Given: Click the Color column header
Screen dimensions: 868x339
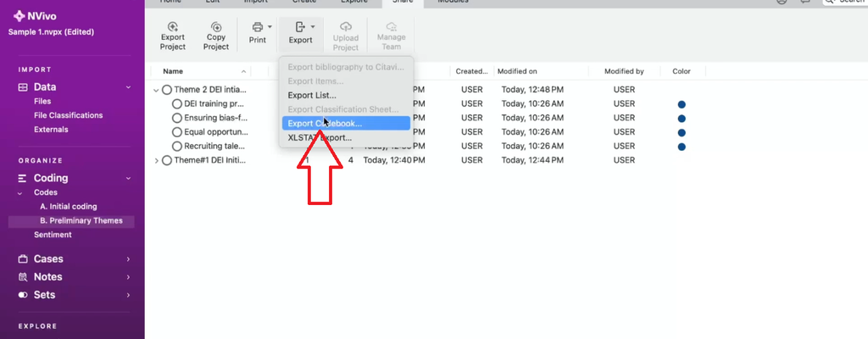Looking at the screenshot, I should click(682, 71).
